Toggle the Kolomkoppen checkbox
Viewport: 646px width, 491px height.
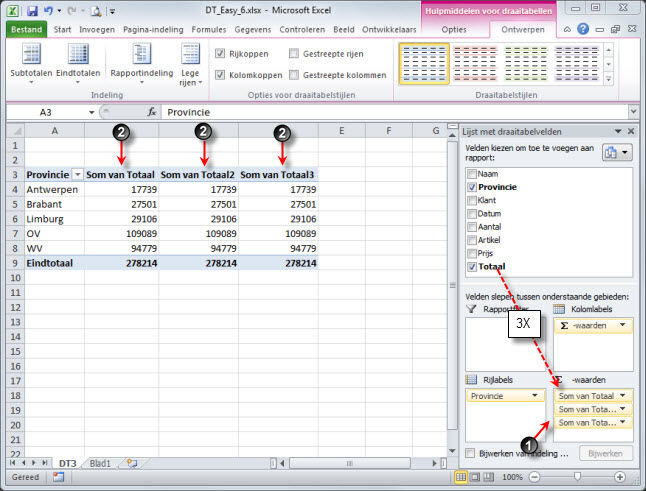click(x=220, y=75)
